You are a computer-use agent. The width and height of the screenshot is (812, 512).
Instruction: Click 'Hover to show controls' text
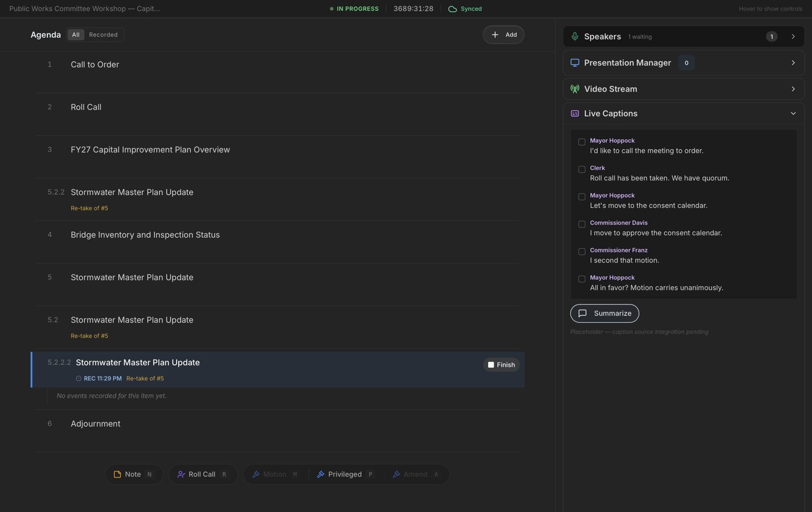(x=770, y=9)
